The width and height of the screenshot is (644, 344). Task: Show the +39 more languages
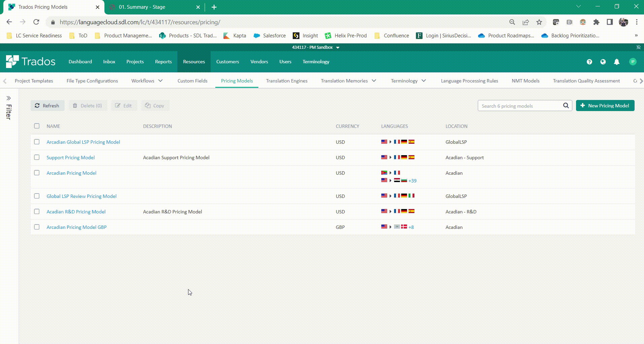[x=412, y=181]
